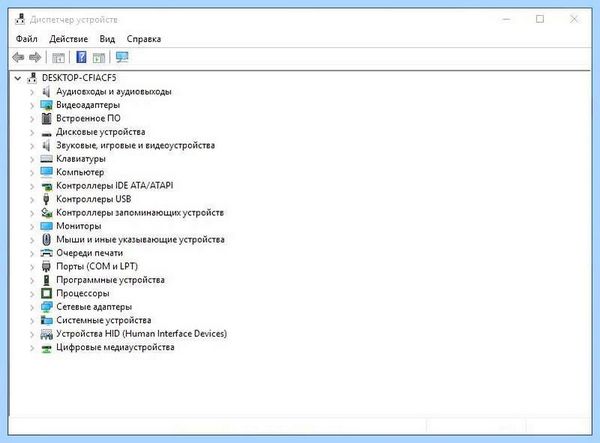Select Мыши и иные указывающие устройства label
This screenshot has height=443, width=600.
point(140,239)
